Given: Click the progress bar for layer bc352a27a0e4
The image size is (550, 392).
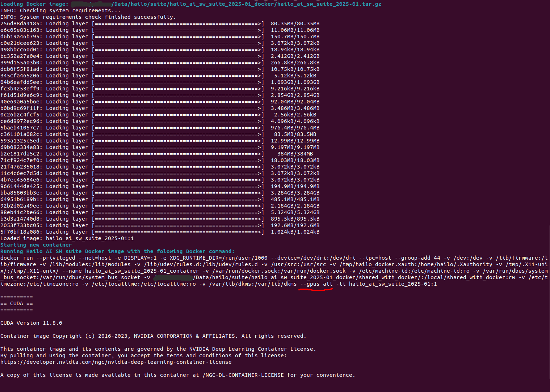Looking at the screenshot, I should pos(178,56).
